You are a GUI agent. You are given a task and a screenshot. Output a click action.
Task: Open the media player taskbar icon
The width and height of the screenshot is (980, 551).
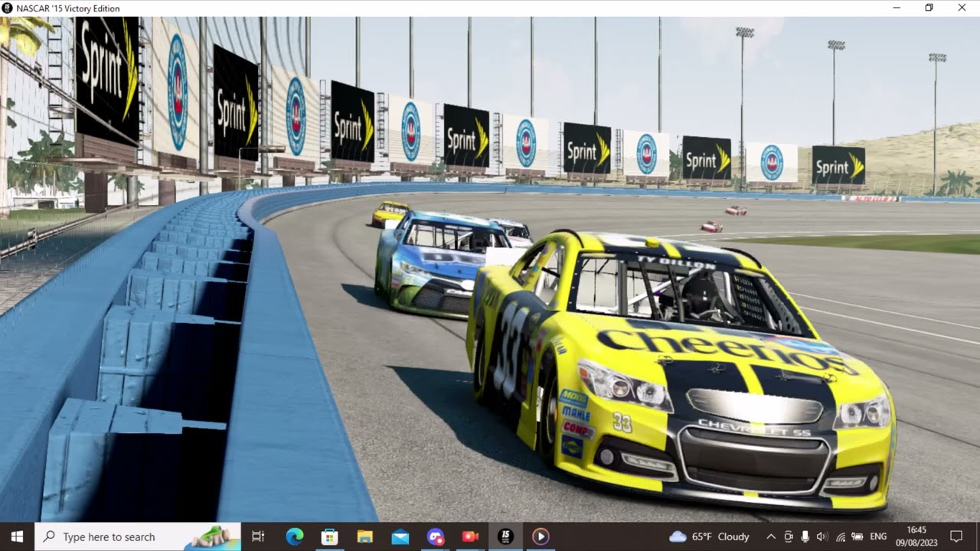[541, 536]
